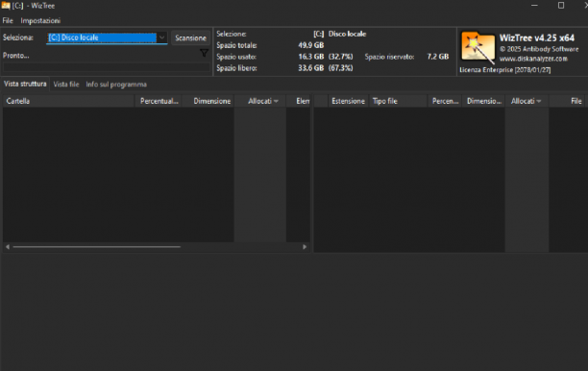Click the scan progress bar
The image size is (588, 371).
pos(107,67)
